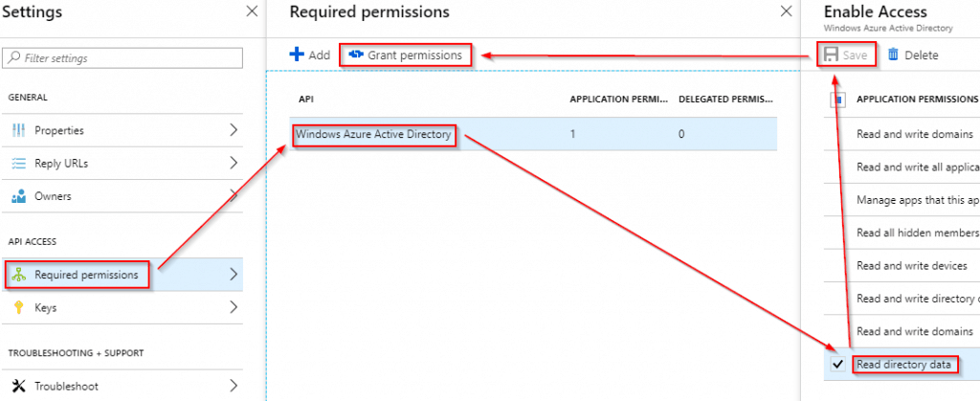Open the Keys settings item
The image size is (980, 401).
click(x=122, y=307)
